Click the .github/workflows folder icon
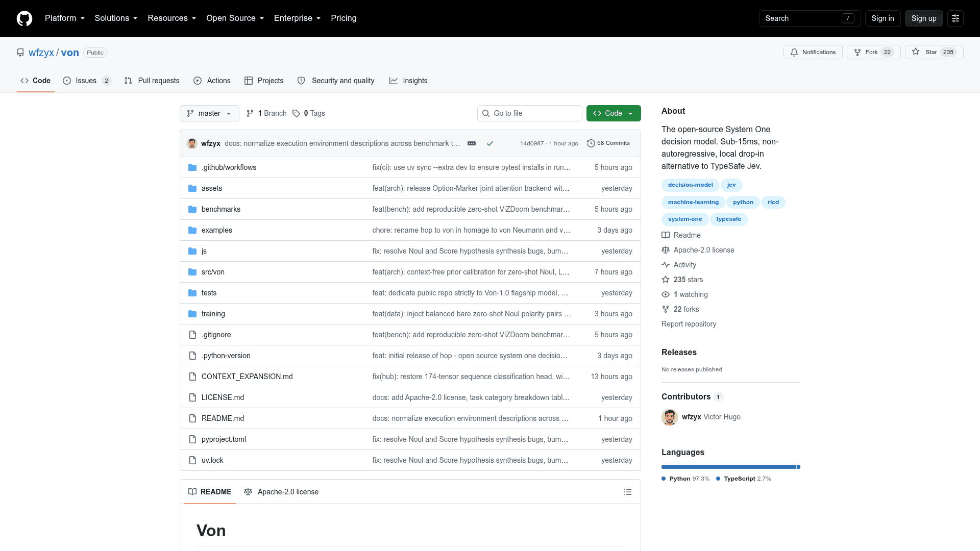The image size is (980, 551). [192, 167]
